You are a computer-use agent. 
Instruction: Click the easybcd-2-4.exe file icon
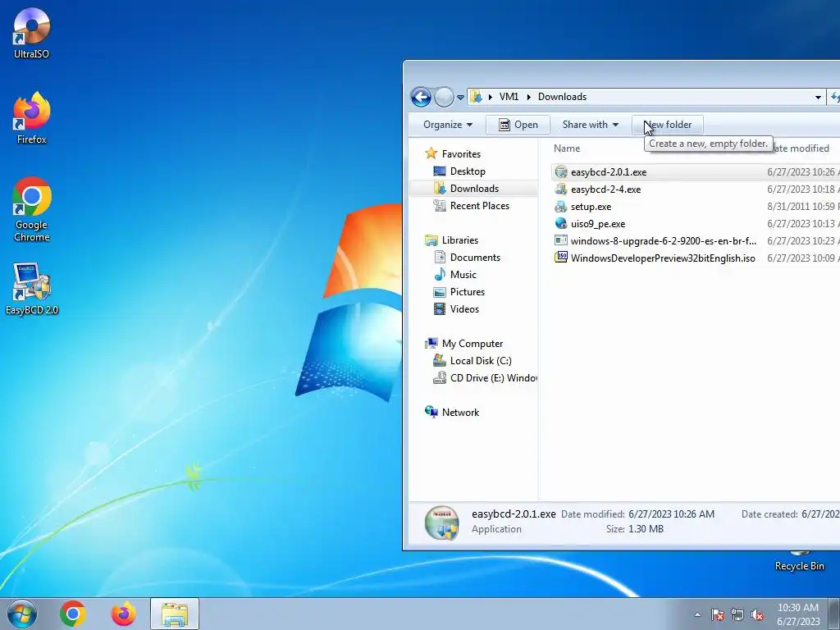[561, 189]
